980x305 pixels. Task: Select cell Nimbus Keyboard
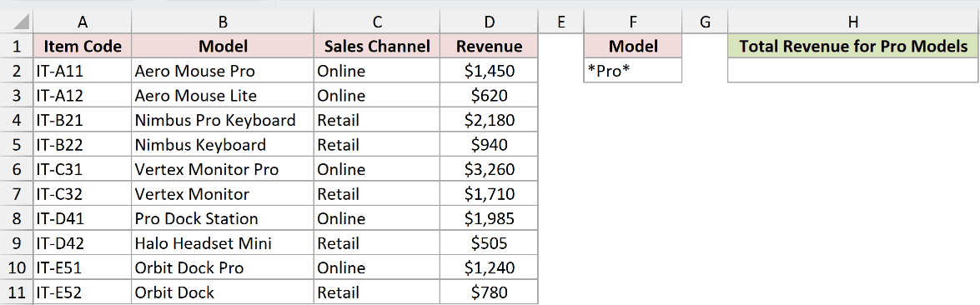(223, 145)
